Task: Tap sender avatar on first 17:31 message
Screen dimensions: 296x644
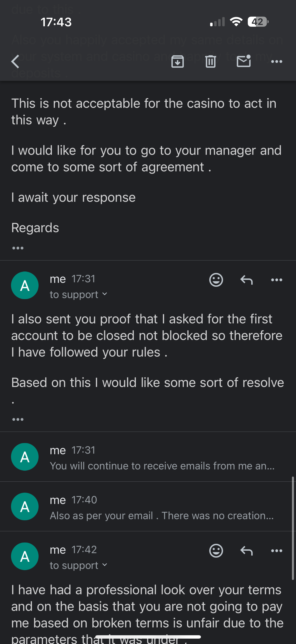Action: click(25, 285)
